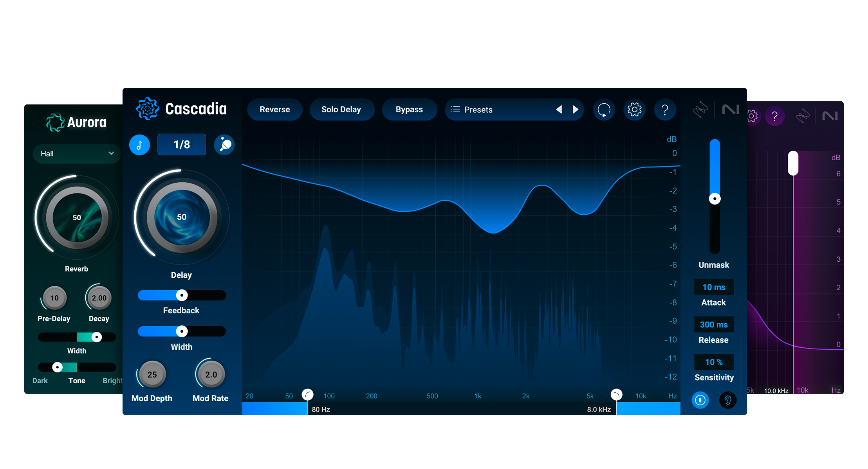Image resolution: width=868 pixels, height=469 pixels.
Task: Click the white frequency handle in the purple plugin
Action: click(793, 163)
